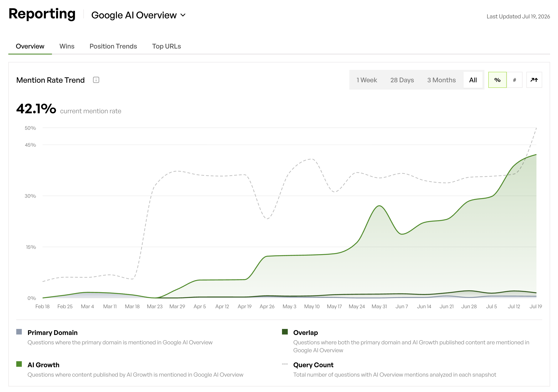Viewport: 558px width, 392px height.
Task: Toggle the Query Count legend label
Action: 313,365
